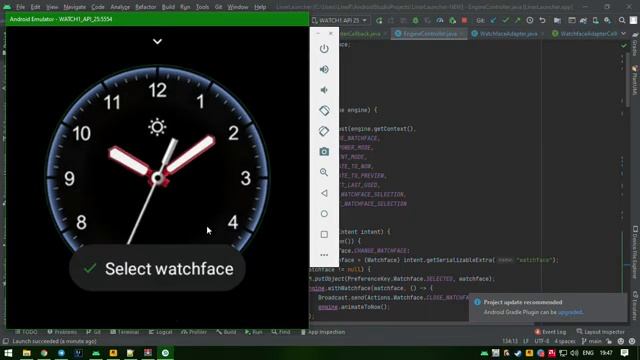Click the Android Studio taskbar icon
Viewport: 640px width, 360px height.
96,353
